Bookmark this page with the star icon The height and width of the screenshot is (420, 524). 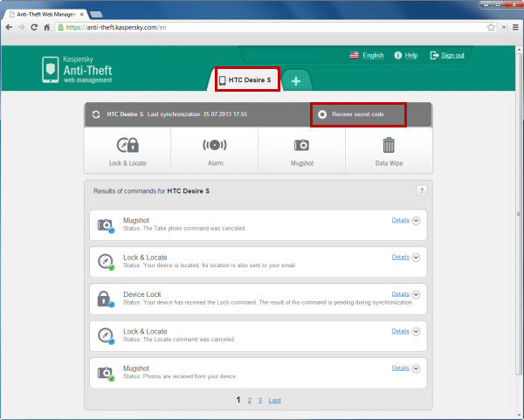491,27
